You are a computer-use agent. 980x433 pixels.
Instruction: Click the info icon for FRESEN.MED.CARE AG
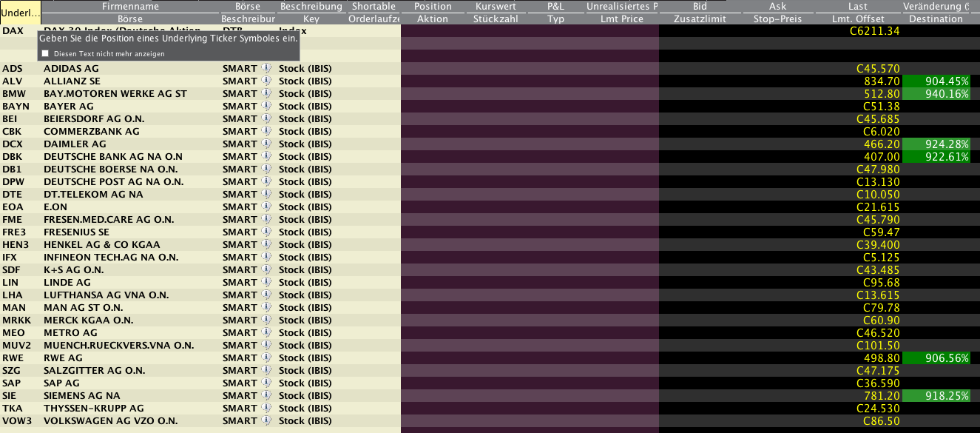[x=266, y=220]
